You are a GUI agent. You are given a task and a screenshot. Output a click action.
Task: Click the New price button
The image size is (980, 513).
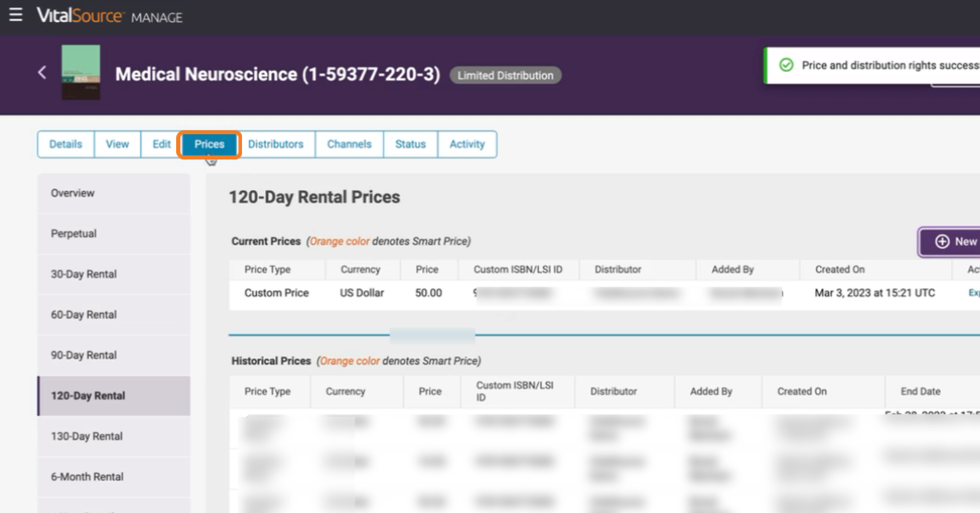[x=950, y=242]
